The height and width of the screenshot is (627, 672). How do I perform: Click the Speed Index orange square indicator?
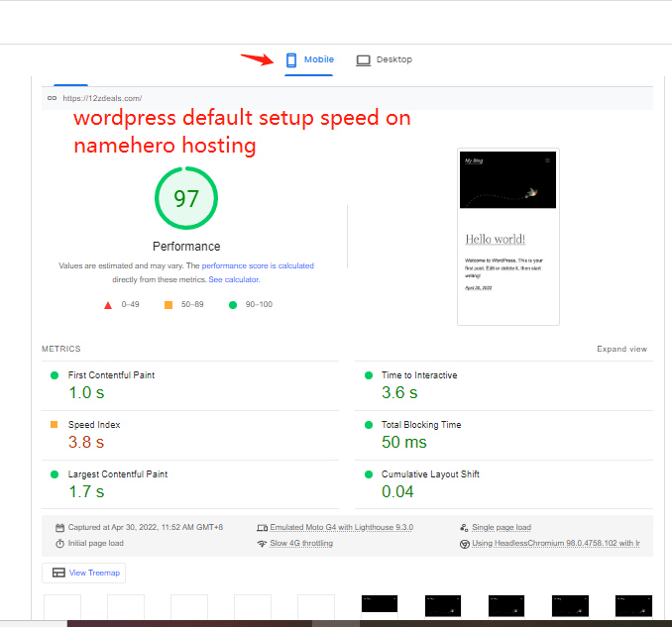point(55,425)
